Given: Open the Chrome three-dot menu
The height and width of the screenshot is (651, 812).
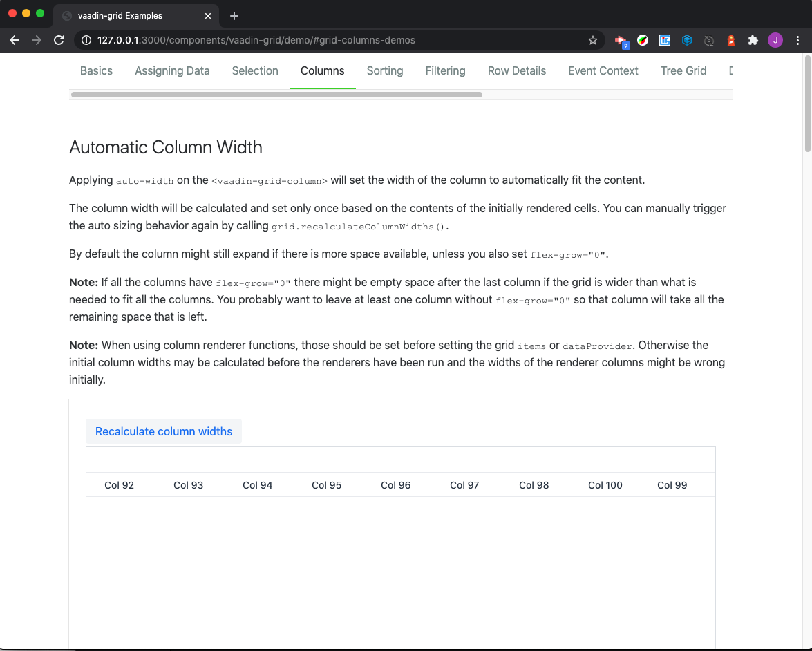Looking at the screenshot, I should click(x=798, y=40).
